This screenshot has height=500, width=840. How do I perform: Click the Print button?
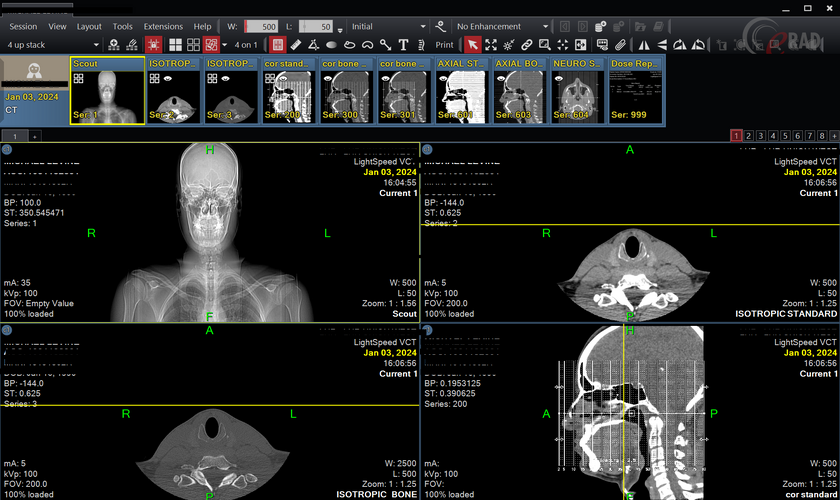tap(444, 45)
